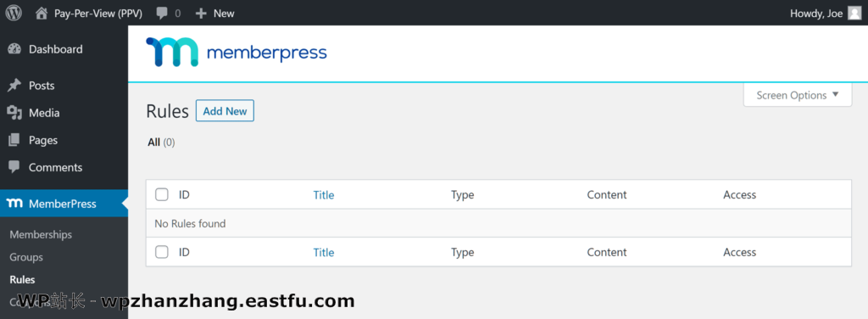
Task: Open Joe's user avatar
Action: (x=854, y=14)
